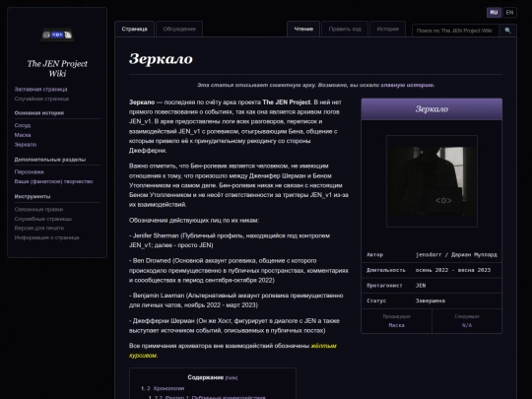The width and height of the screenshot is (532, 399).
Task: Switch language to RU
Action: pos(494,13)
